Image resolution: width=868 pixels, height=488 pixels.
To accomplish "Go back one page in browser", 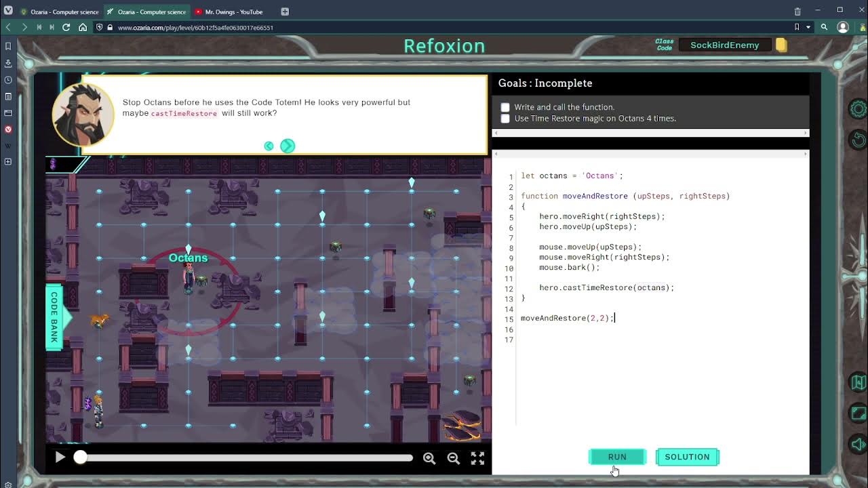I will [x=8, y=27].
